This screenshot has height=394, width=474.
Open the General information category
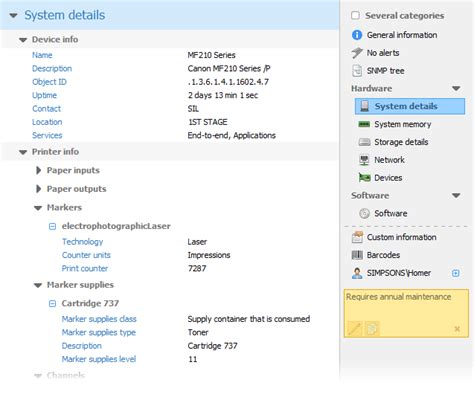tap(402, 35)
